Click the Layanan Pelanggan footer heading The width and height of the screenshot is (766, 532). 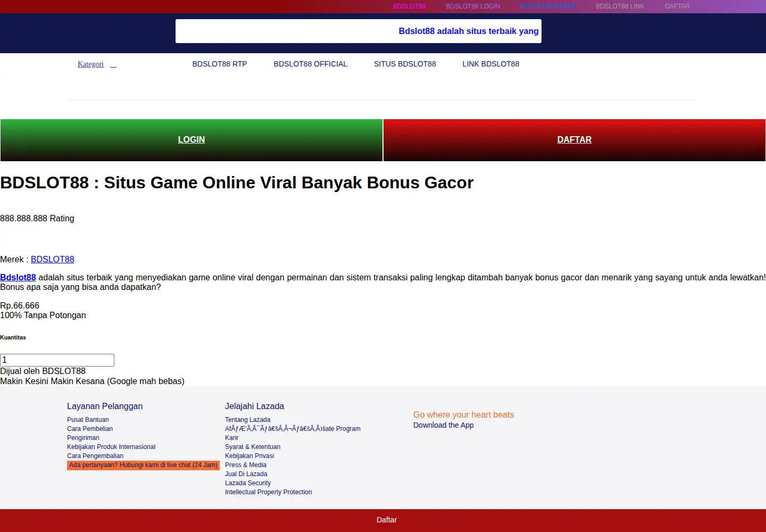coord(105,406)
